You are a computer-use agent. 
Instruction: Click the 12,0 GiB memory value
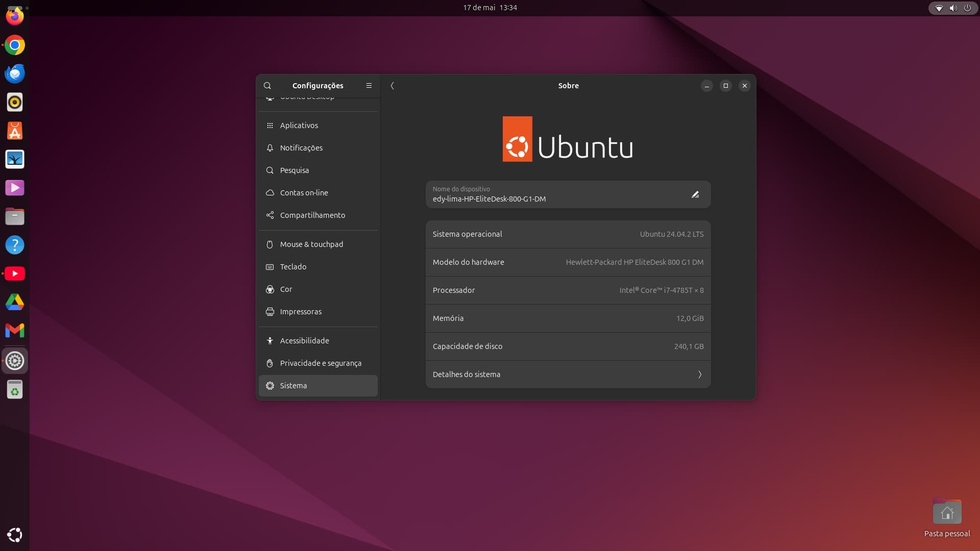690,318
